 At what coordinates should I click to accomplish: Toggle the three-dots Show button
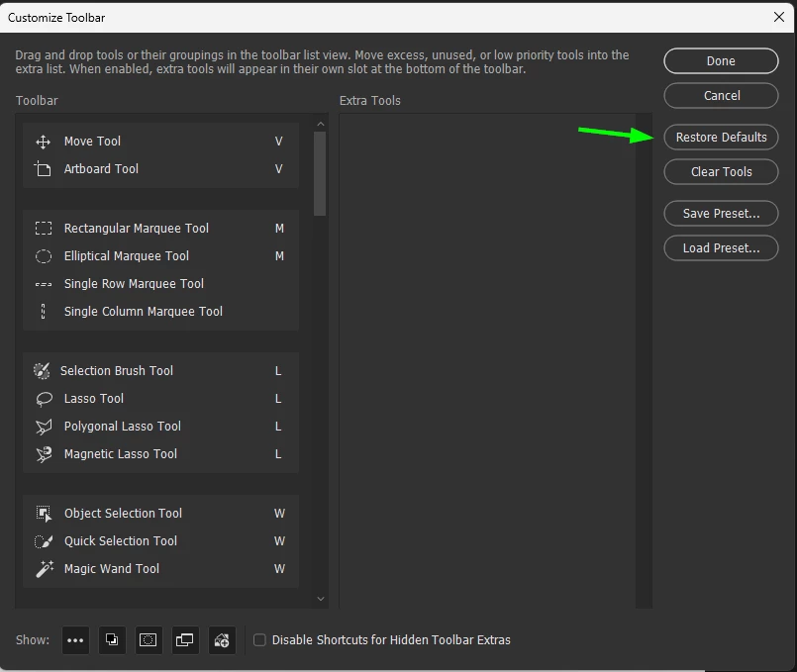click(x=75, y=640)
